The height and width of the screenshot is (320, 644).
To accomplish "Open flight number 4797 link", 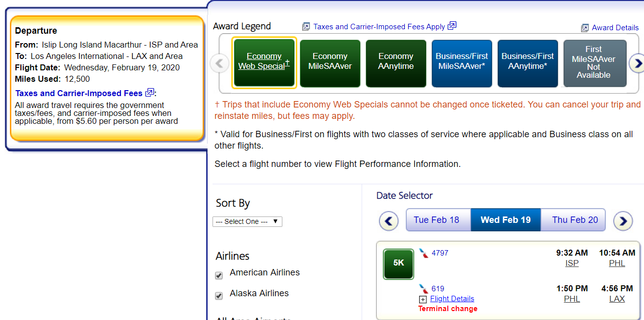I will click(440, 253).
